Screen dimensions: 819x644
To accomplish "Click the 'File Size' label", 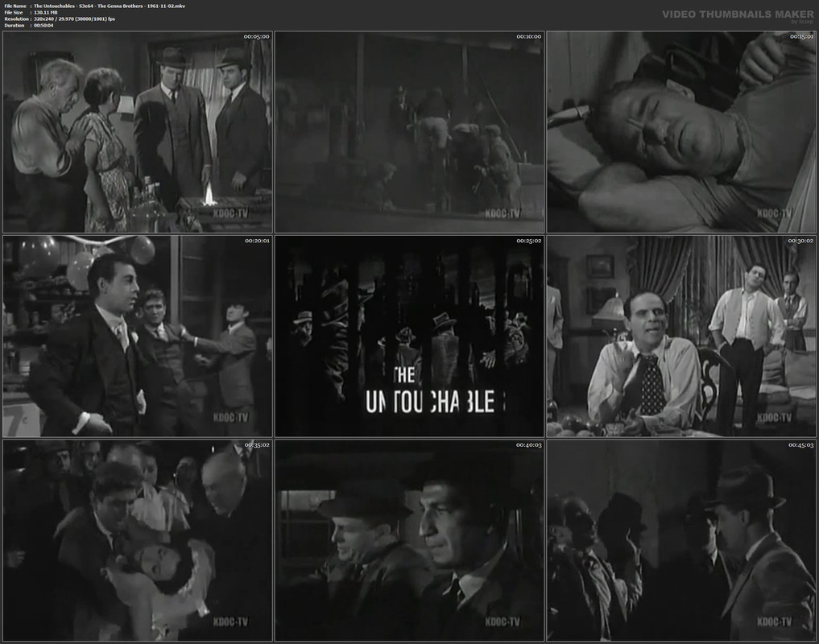I will pyautogui.click(x=14, y=13).
